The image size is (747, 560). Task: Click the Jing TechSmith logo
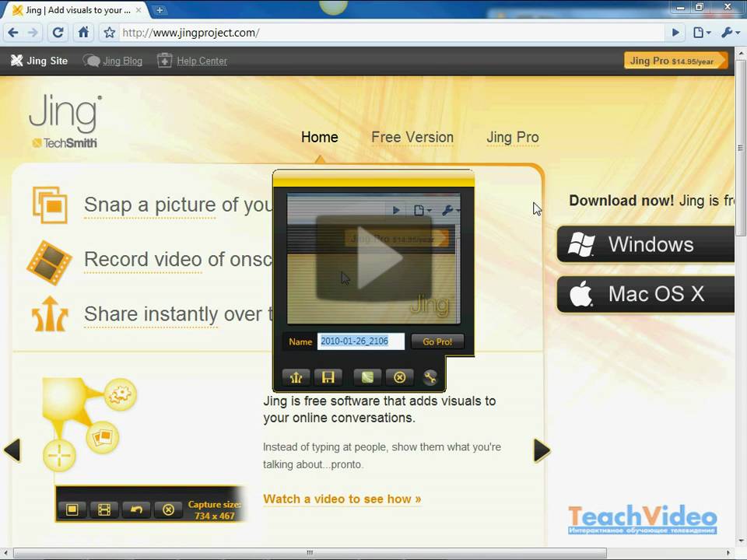[x=65, y=121]
